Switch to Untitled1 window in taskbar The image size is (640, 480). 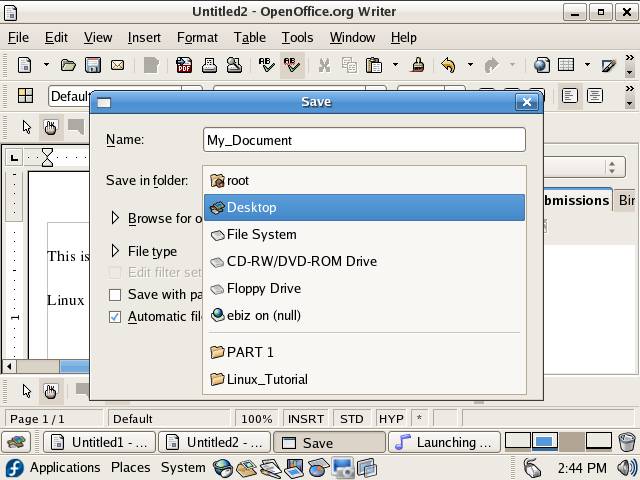click(x=100, y=442)
